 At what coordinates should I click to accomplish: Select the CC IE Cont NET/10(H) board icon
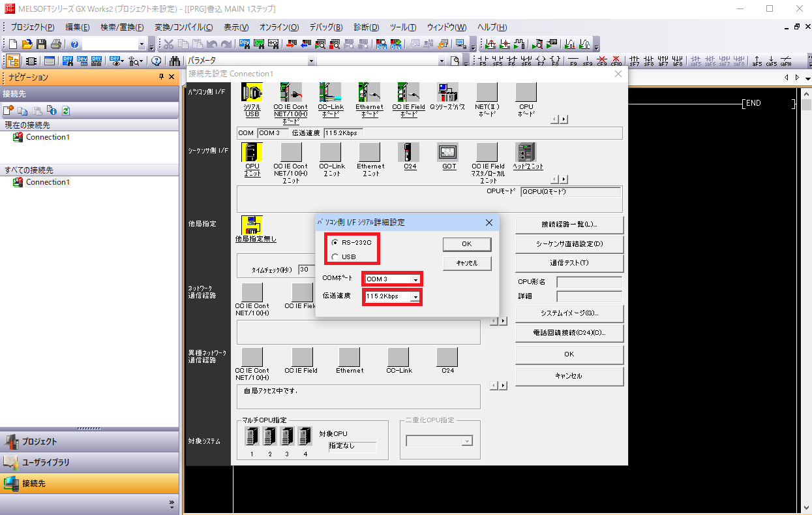click(x=291, y=92)
